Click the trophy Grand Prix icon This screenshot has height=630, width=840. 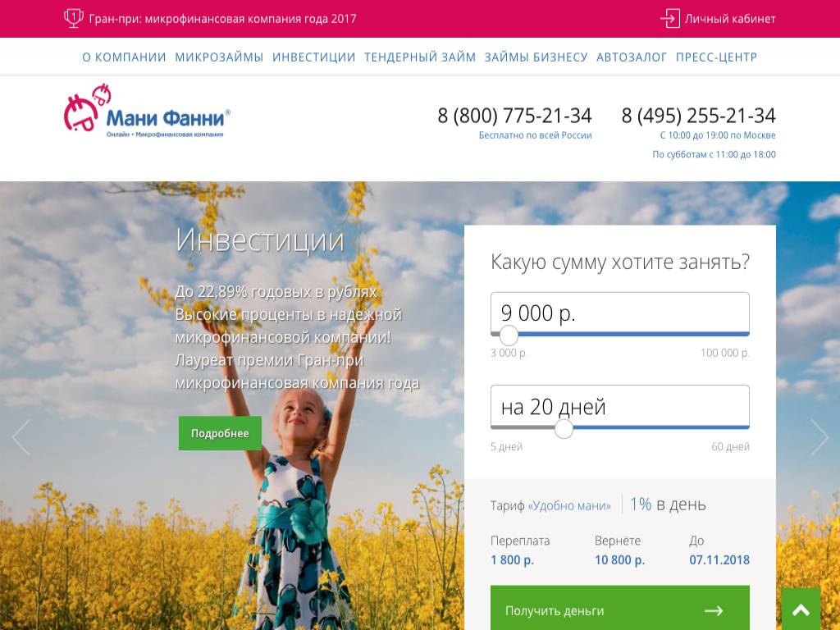point(73,18)
